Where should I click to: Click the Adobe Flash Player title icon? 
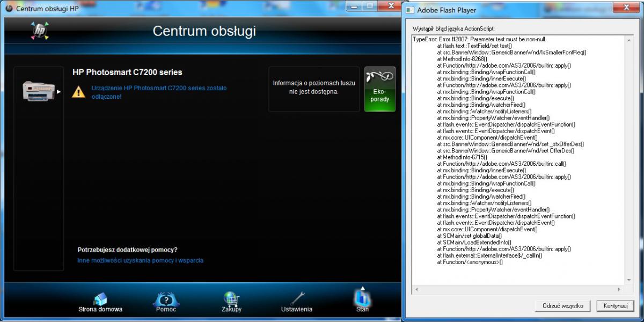click(409, 10)
